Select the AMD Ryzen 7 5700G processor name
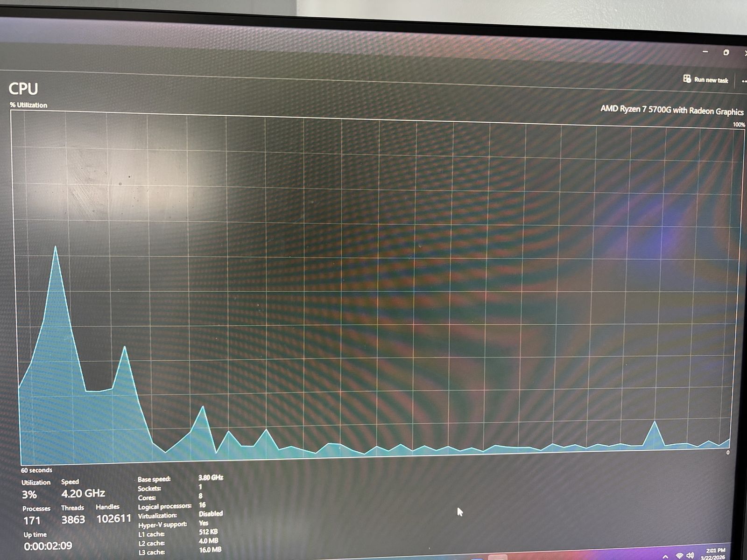 (x=671, y=110)
